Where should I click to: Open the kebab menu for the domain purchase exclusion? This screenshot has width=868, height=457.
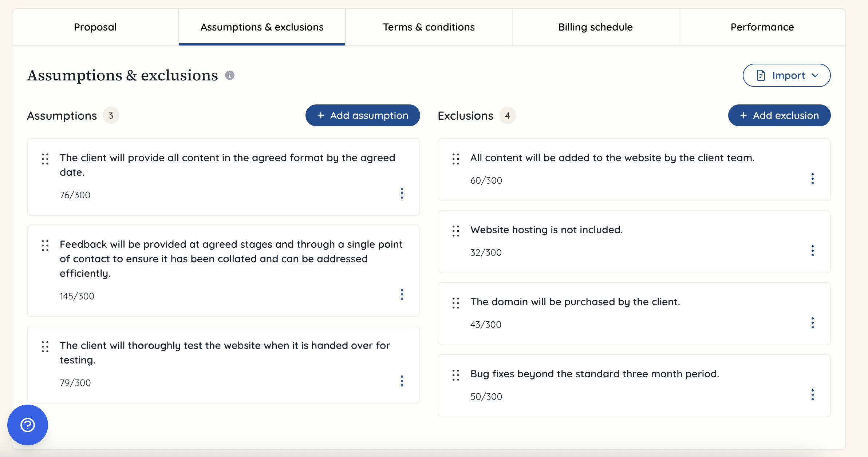(813, 322)
